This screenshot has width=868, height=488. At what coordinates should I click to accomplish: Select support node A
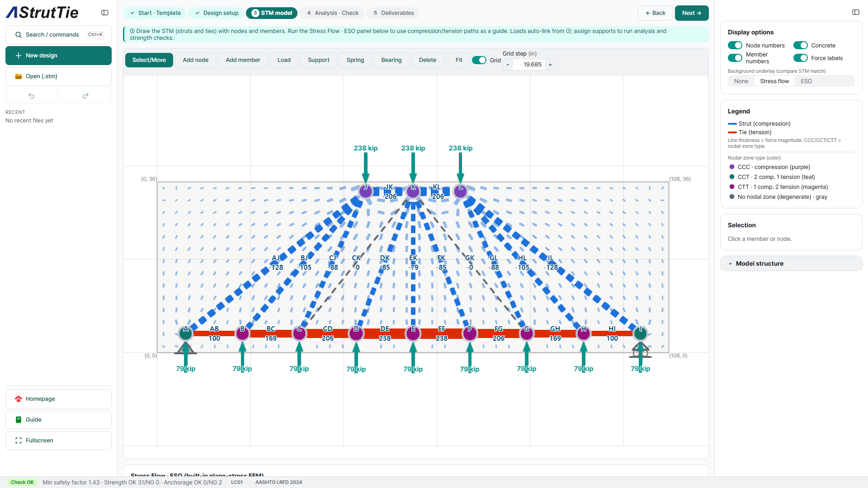coord(185,333)
